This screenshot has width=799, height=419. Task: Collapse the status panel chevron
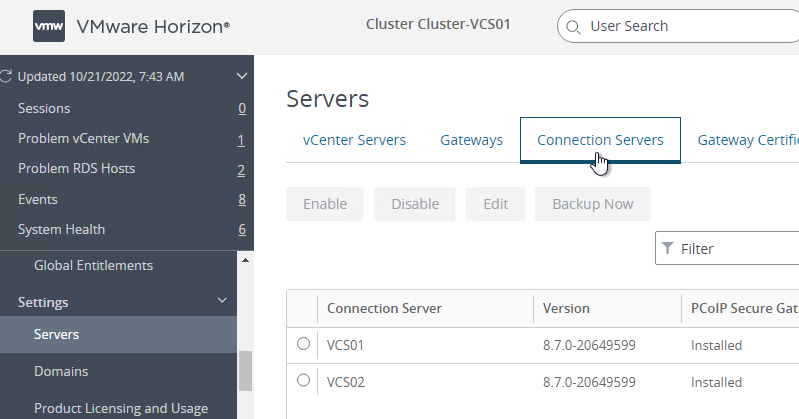click(x=242, y=76)
